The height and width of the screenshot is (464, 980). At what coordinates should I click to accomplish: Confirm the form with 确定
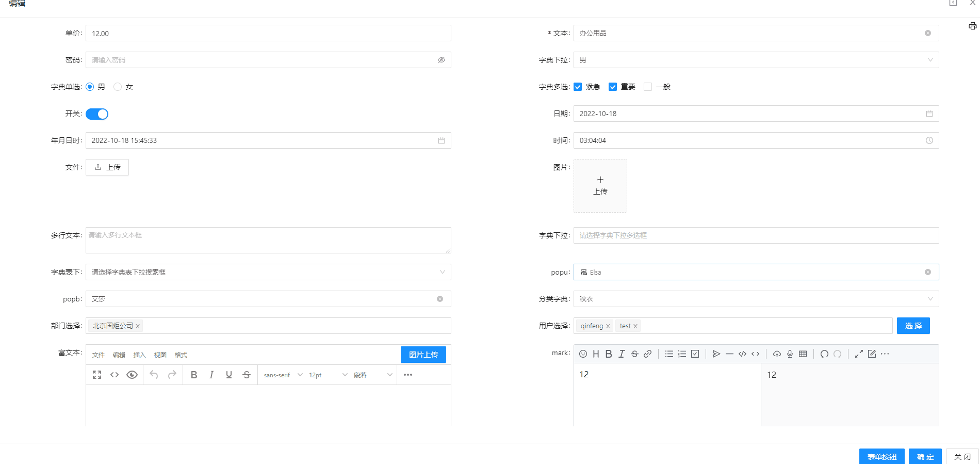(x=925, y=457)
